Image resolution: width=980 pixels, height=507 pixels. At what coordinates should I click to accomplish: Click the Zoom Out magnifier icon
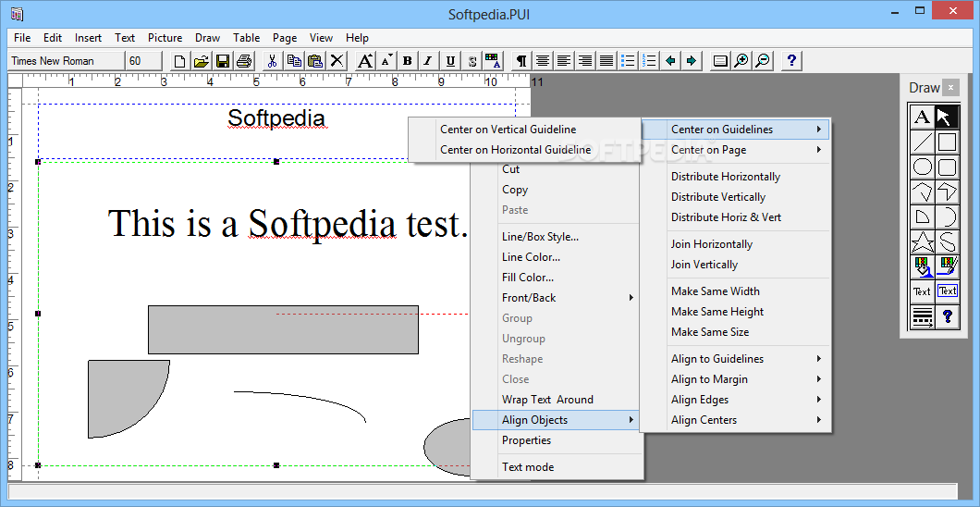(x=763, y=61)
